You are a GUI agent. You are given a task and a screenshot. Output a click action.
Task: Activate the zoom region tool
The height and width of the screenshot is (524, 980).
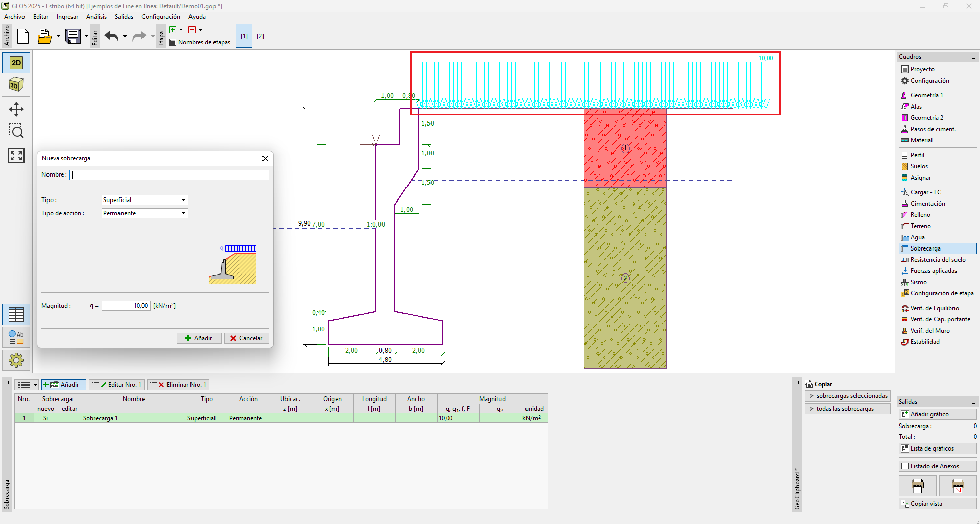click(16, 132)
